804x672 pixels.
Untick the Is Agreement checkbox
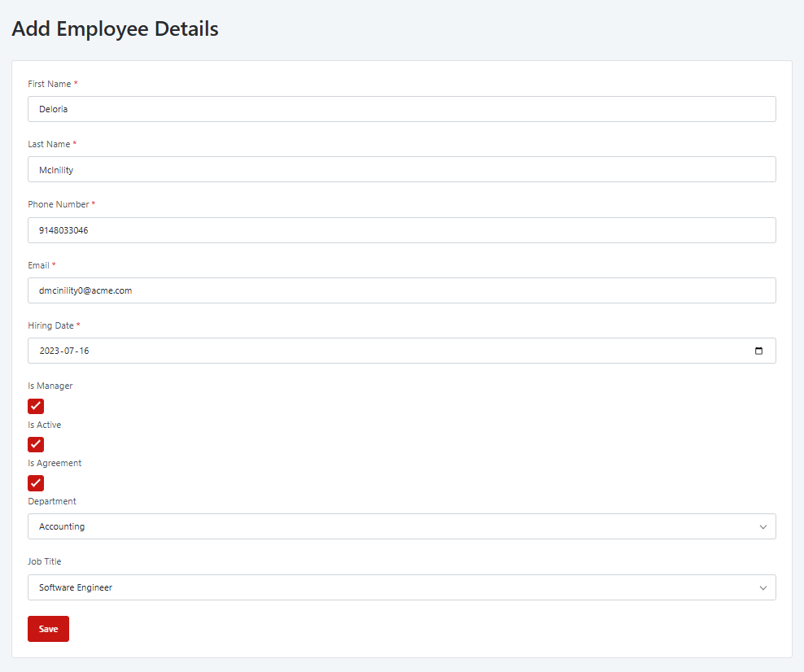pyautogui.click(x=36, y=483)
